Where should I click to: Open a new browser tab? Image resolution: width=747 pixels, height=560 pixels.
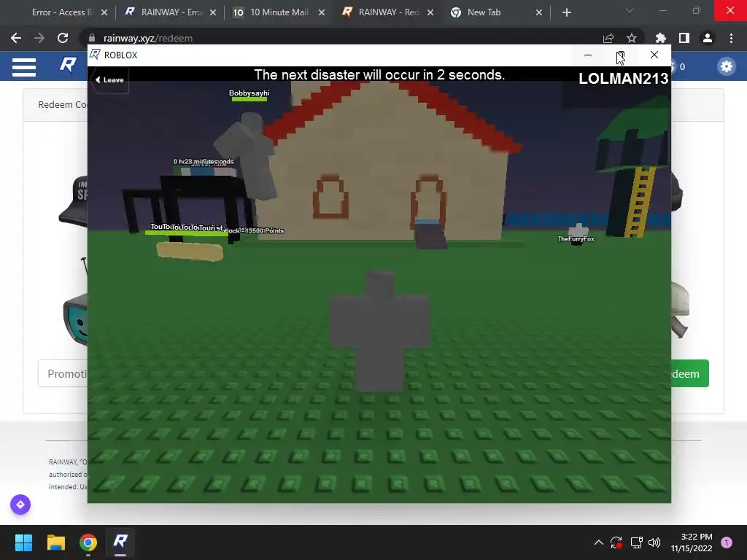[566, 12]
